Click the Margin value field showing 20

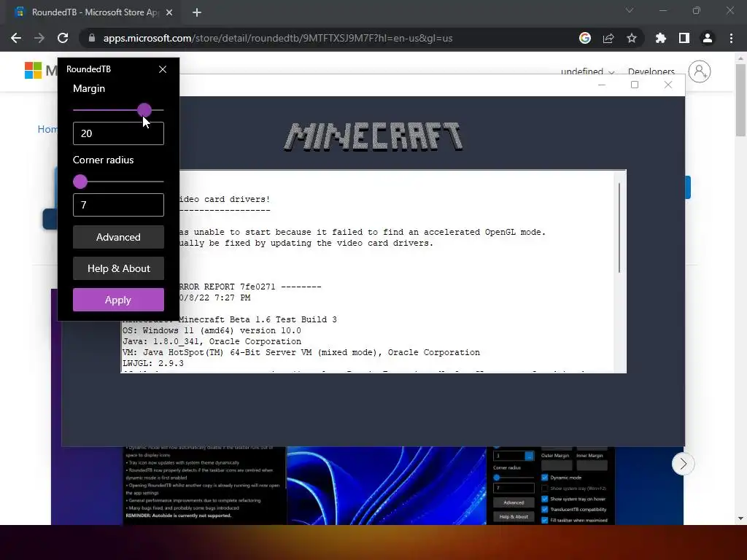click(118, 133)
